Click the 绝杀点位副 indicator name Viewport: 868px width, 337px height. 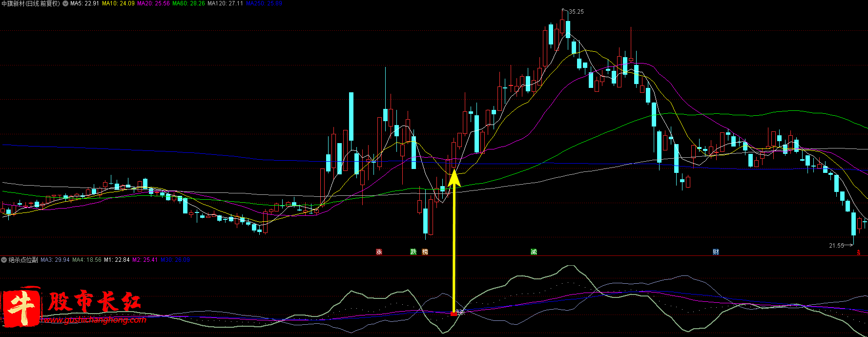23,260
